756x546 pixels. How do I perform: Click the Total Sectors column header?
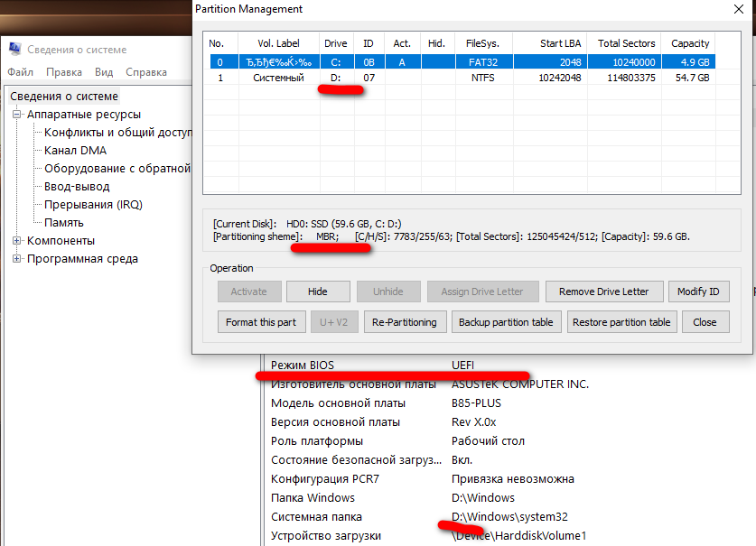(x=624, y=43)
